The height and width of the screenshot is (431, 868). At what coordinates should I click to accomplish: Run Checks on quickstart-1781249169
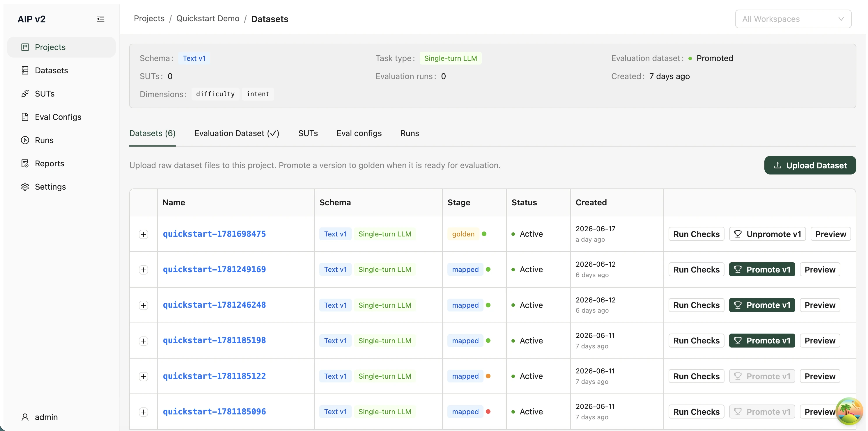[x=696, y=270]
